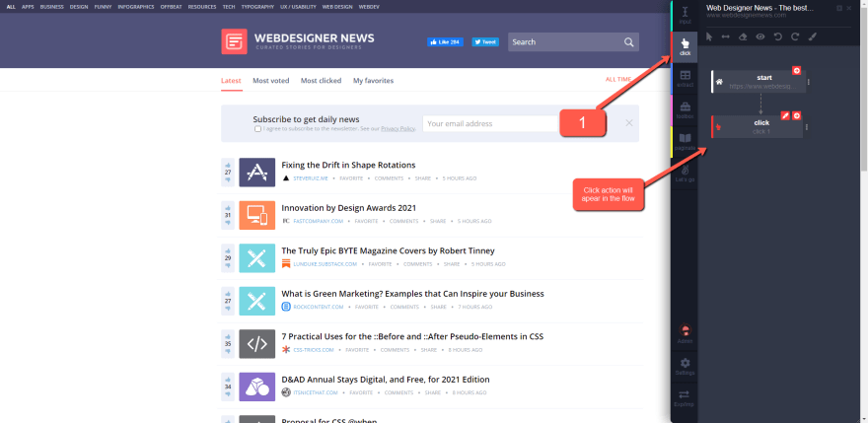868x423 pixels.
Task: Open the STEVERUIZ.ME source link
Action: tap(311, 178)
